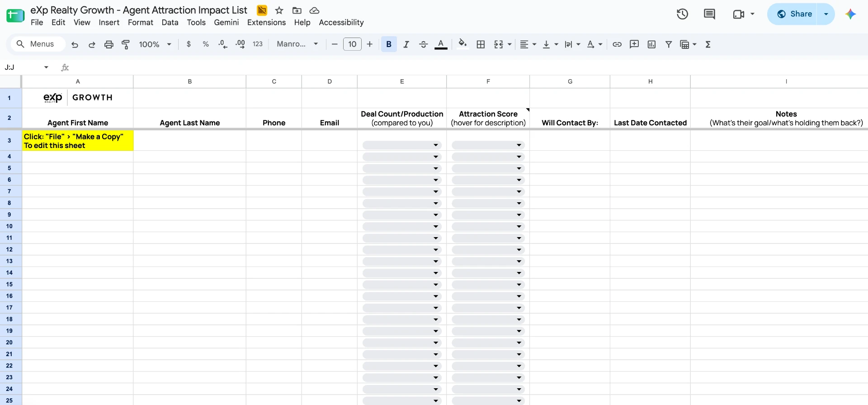This screenshot has height=405, width=868.
Task: Print the spreadsheet using printer icon
Action: click(109, 44)
